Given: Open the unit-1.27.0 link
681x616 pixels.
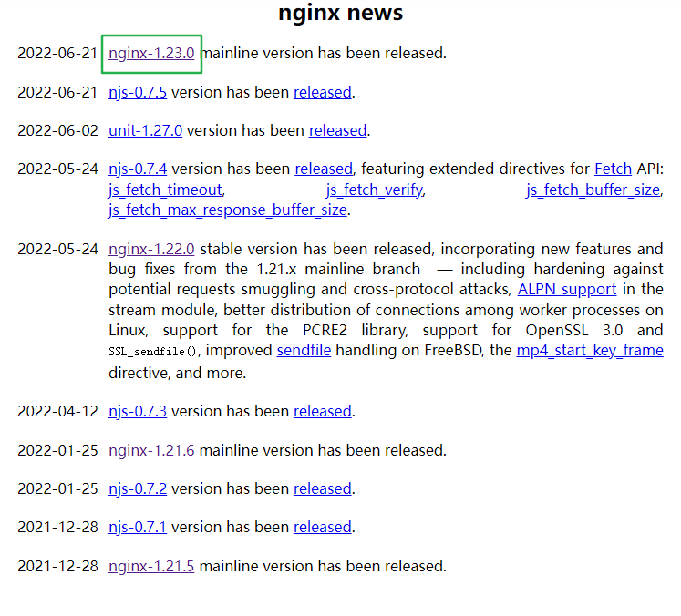Looking at the screenshot, I should pyautogui.click(x=146, y=130).
